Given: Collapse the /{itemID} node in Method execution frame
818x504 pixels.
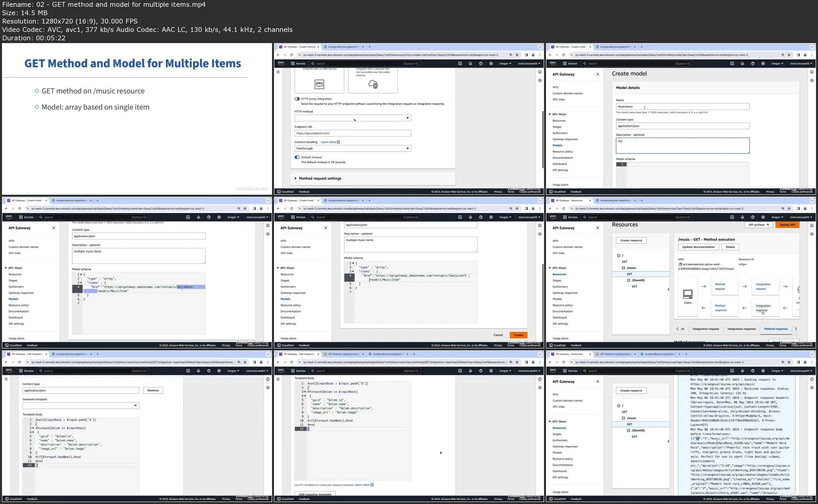Looking at the screenshot, I should coord(628,280).
